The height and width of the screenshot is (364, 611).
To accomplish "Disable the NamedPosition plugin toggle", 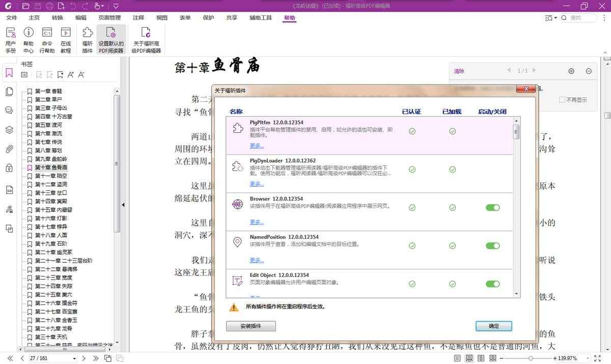I will click(492, 245).
